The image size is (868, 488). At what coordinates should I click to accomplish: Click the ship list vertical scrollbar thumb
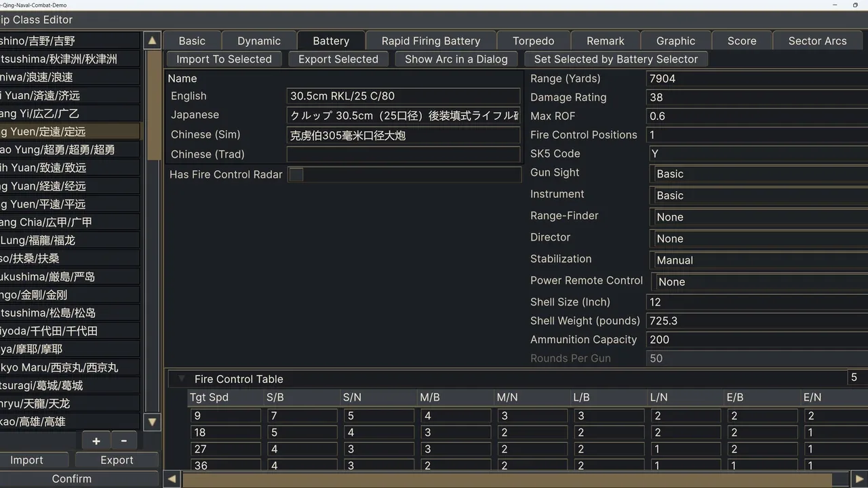[154, 105]
